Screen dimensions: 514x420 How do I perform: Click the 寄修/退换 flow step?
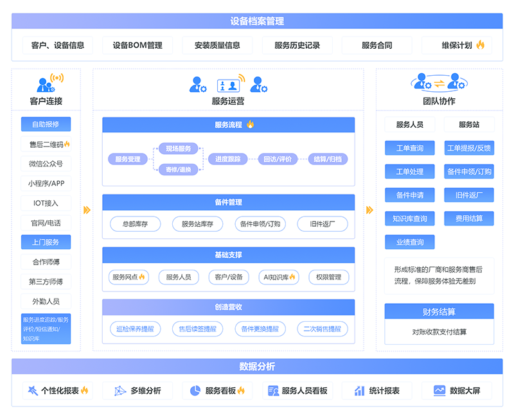(179, 170)
